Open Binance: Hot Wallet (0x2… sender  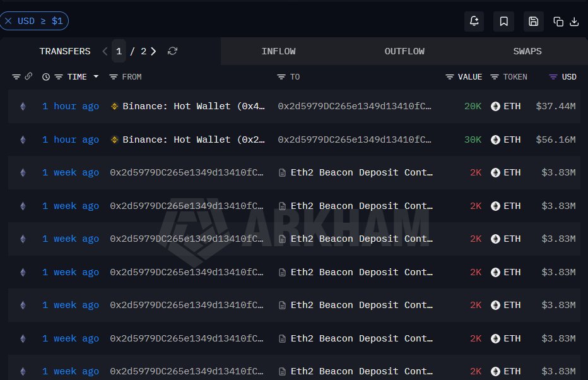click(194, 140)
